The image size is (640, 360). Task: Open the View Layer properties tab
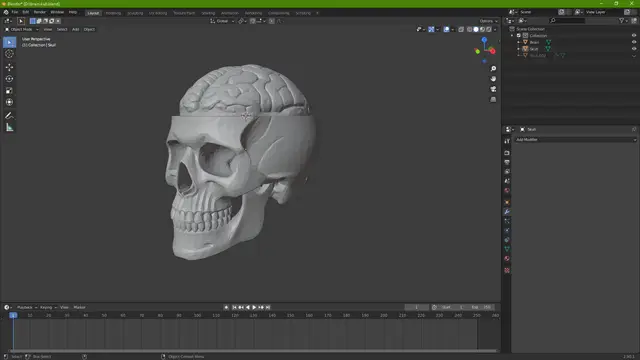507,172
